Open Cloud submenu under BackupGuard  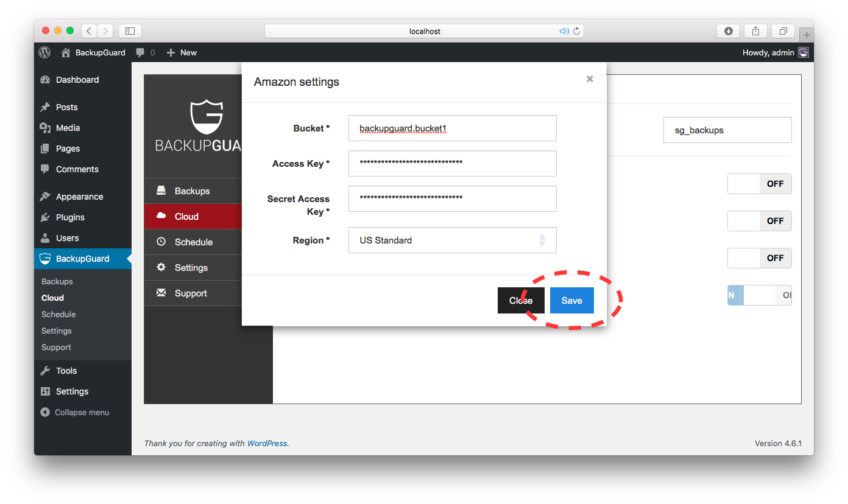click(52, 298)
